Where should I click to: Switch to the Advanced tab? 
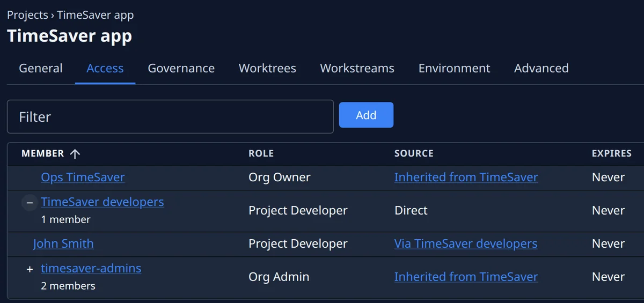(x=541, y=68)
